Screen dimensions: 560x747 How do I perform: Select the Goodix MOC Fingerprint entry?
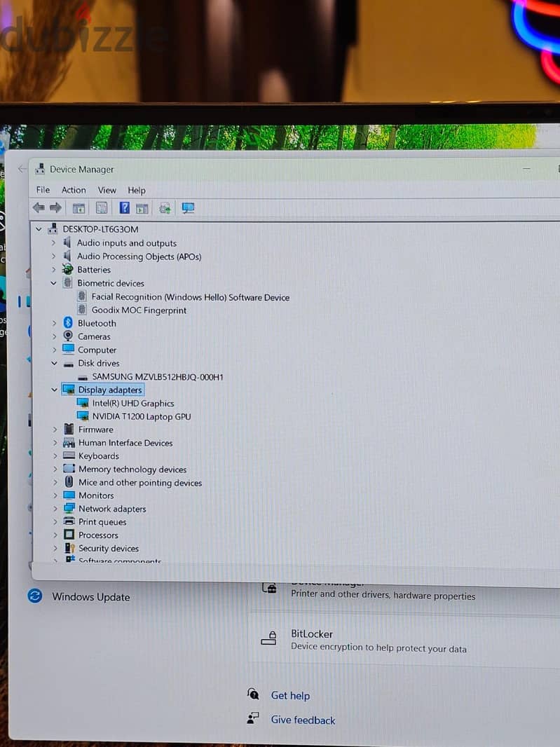(x=139, y=310)
